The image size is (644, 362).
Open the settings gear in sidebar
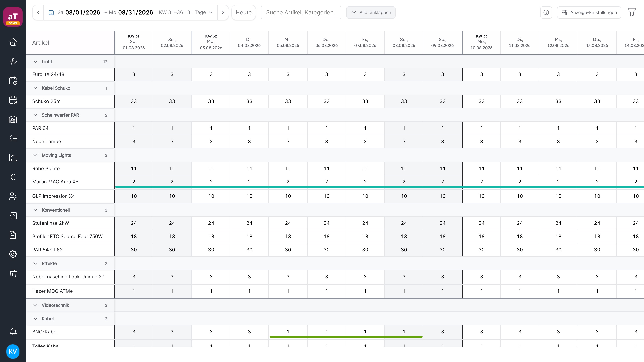point(13,254)
